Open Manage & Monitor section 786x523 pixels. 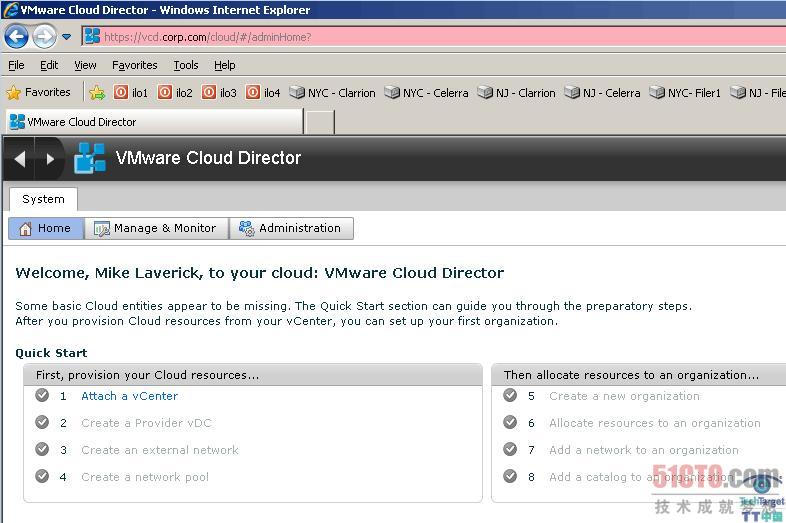(x=156, y=228)
